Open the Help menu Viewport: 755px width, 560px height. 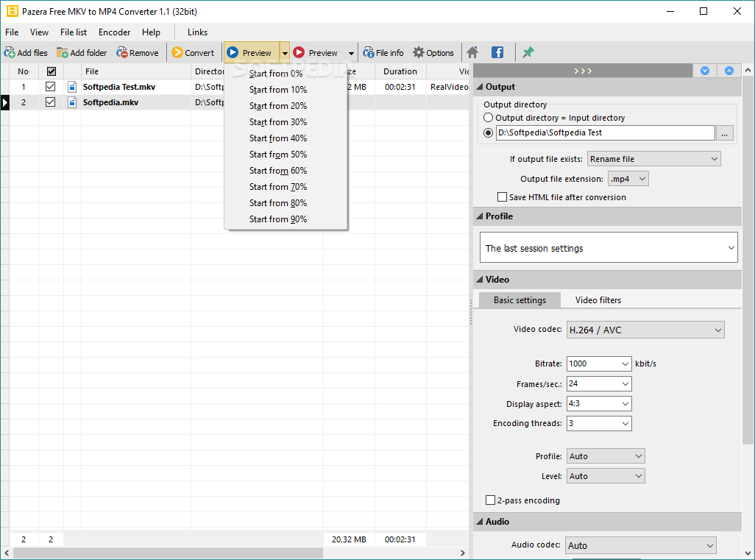tap(151, 32)
